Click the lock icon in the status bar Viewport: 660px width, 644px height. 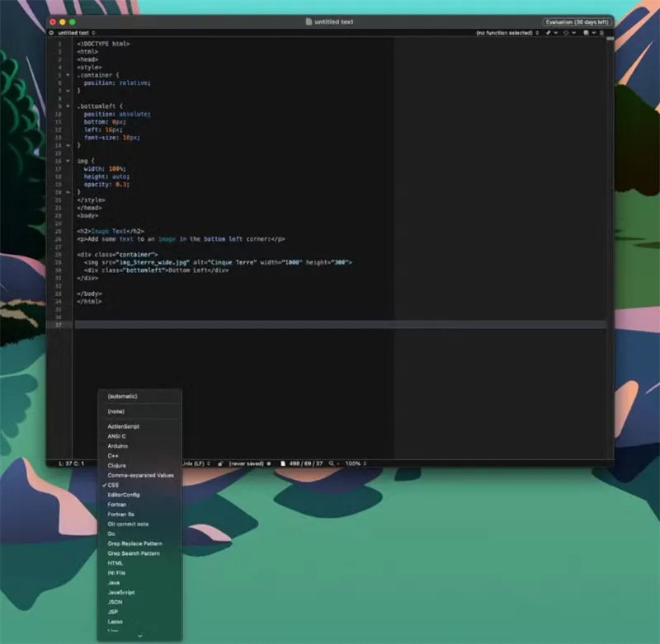[x=220, y=463]
